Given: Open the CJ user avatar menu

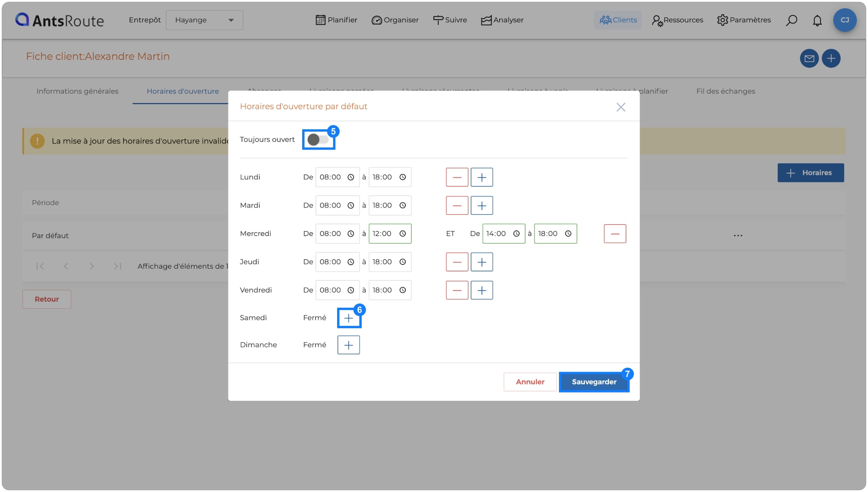Looking at the screenshot, I should [845, 20].
